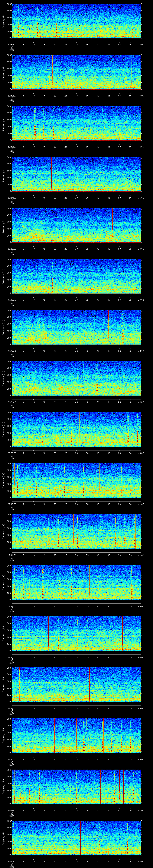Click the 22:37:00 time axis label
This screenshot has height=868, width=153.
pyautogui.click(x=12, y=351)
